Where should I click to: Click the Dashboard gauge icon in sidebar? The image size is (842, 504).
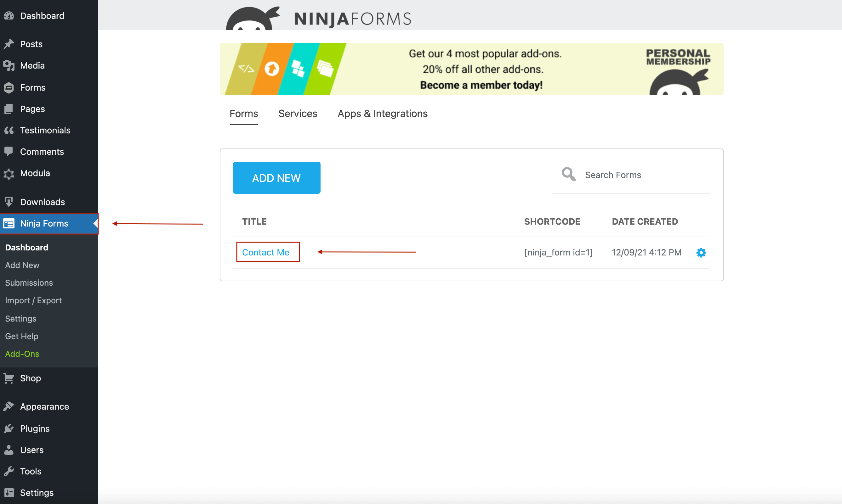[9, 16]
